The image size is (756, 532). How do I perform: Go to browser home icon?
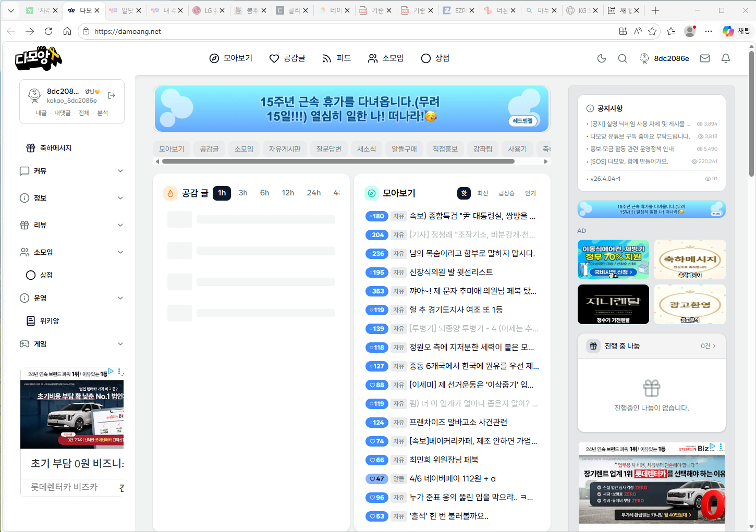click(67, 31)
